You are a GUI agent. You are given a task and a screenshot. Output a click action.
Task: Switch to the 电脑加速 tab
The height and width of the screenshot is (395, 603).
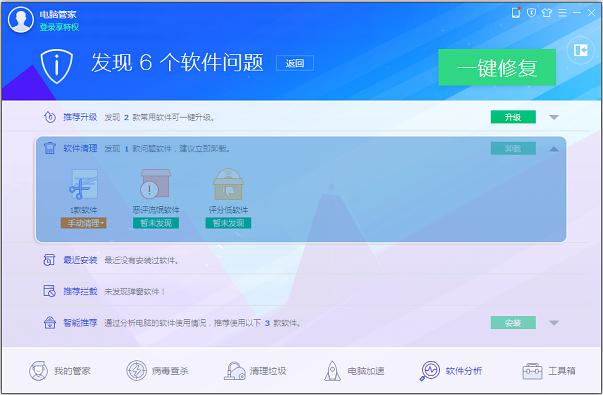(x=354, y=371)
